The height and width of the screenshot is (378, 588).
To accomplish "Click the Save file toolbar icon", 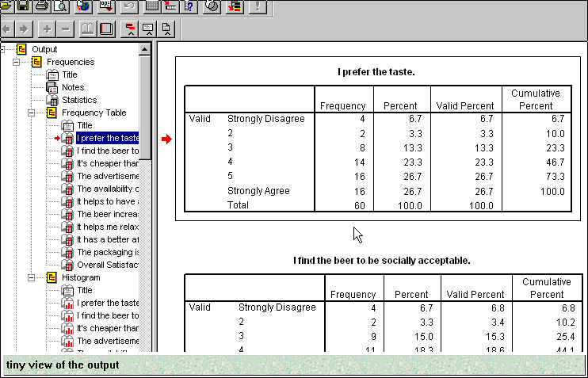I will (23, 6).
